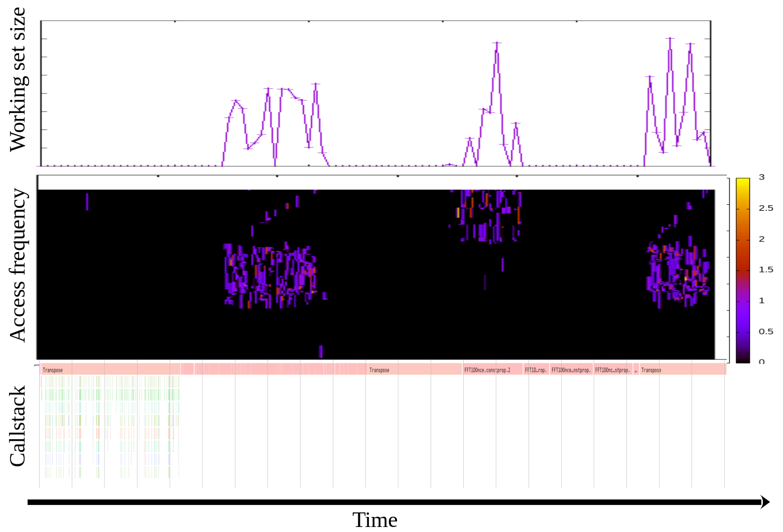Select the FFT1D..rop. callstack segment
Viewport: 783px width, 532px height.
coord(537,369)
